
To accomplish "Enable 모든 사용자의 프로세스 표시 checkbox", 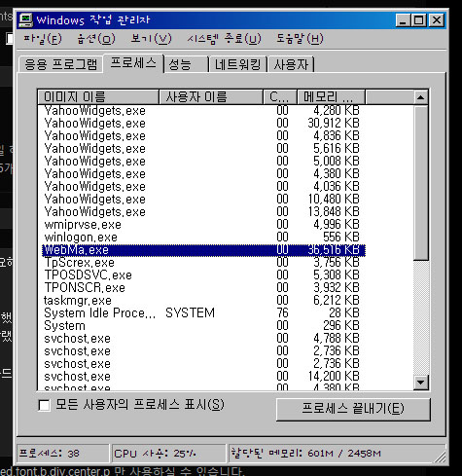I will [x=44, y=405].
